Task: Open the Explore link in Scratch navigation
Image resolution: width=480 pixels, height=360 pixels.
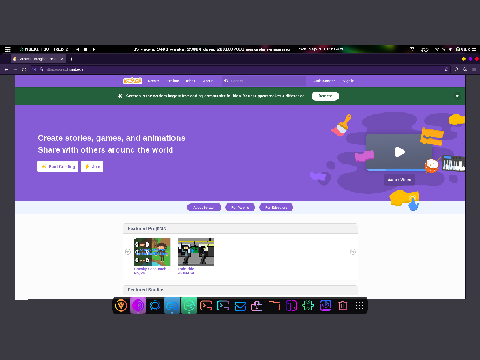Action: coord(173,81)
